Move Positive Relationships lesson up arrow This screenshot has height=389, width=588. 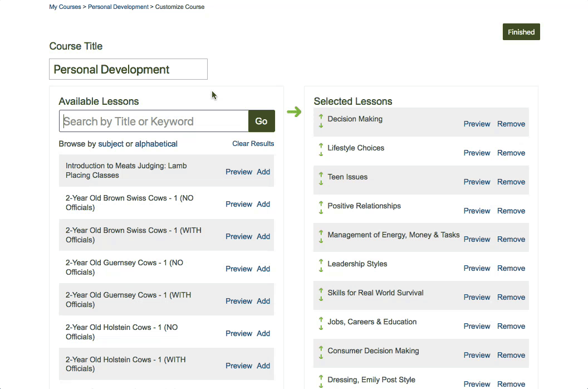coord(321,203)
